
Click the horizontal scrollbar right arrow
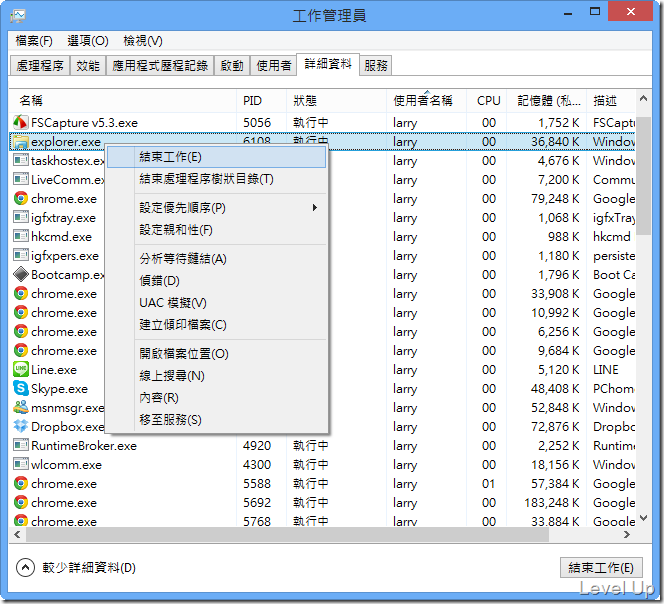click(x=627, y=535)
